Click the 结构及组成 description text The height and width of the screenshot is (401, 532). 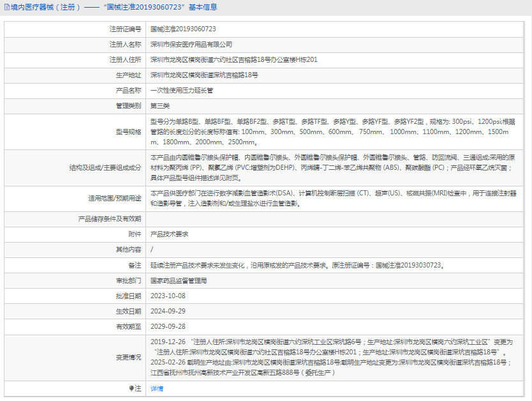pyautogui.click(x=333, y=168)
